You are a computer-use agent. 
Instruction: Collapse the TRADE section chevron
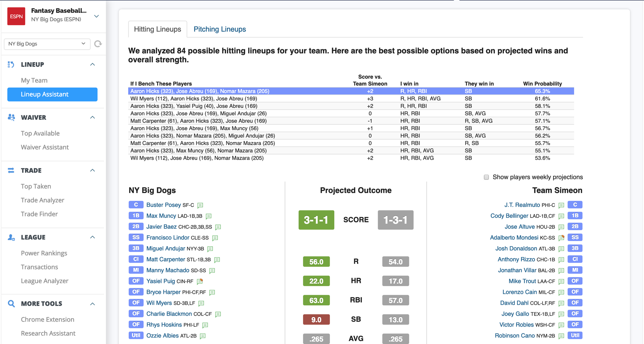[93, 170]
